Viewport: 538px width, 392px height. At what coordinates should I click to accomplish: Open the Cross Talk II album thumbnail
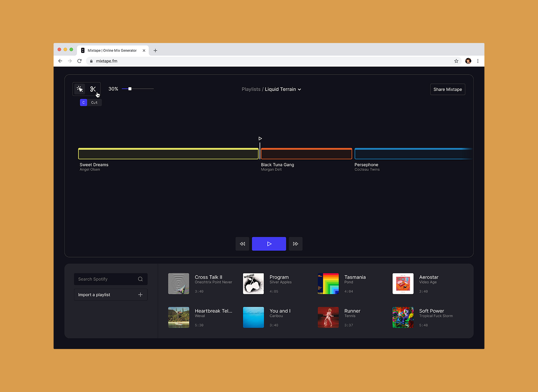click(x=179, y=284)
